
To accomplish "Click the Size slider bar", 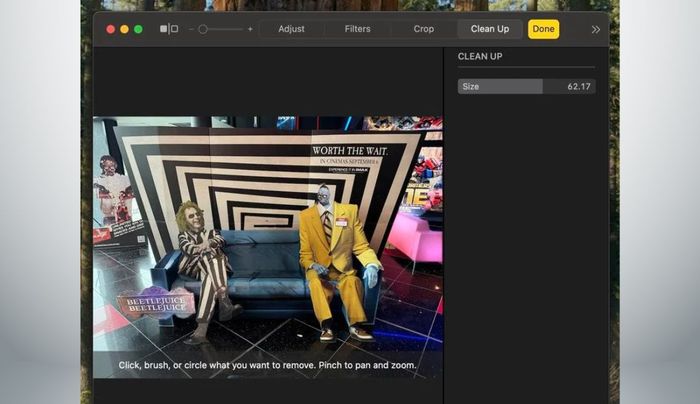I will (x=526, y=87).
